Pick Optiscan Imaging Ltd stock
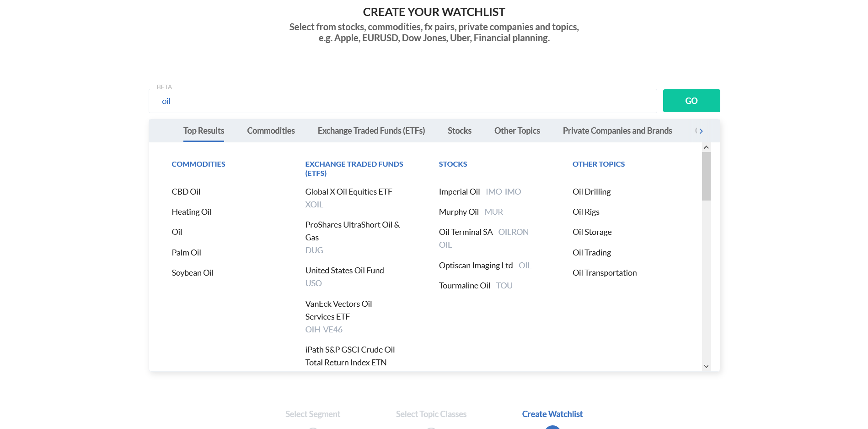Image resolution: width=868 pixels, height=429 pixels. [x=476, y=266]
